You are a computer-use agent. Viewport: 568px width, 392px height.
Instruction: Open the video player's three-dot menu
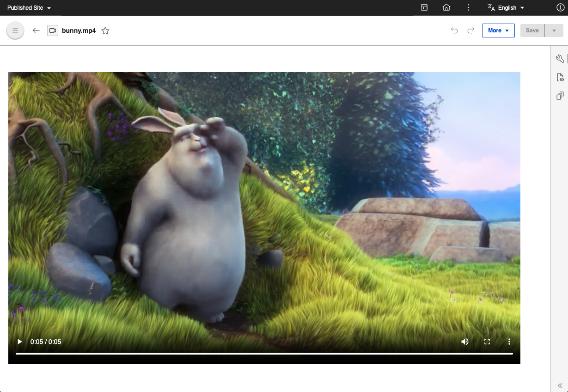pyautogui.click(x=509, y=342)
